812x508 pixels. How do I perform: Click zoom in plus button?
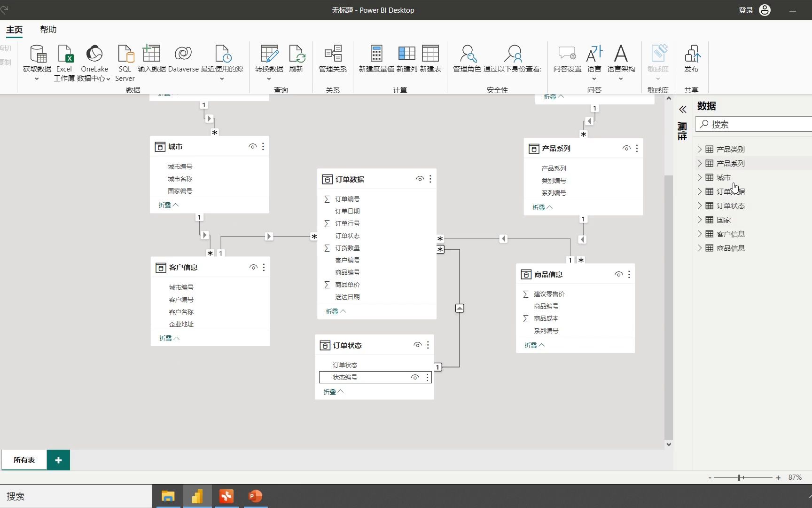[778, 477]
